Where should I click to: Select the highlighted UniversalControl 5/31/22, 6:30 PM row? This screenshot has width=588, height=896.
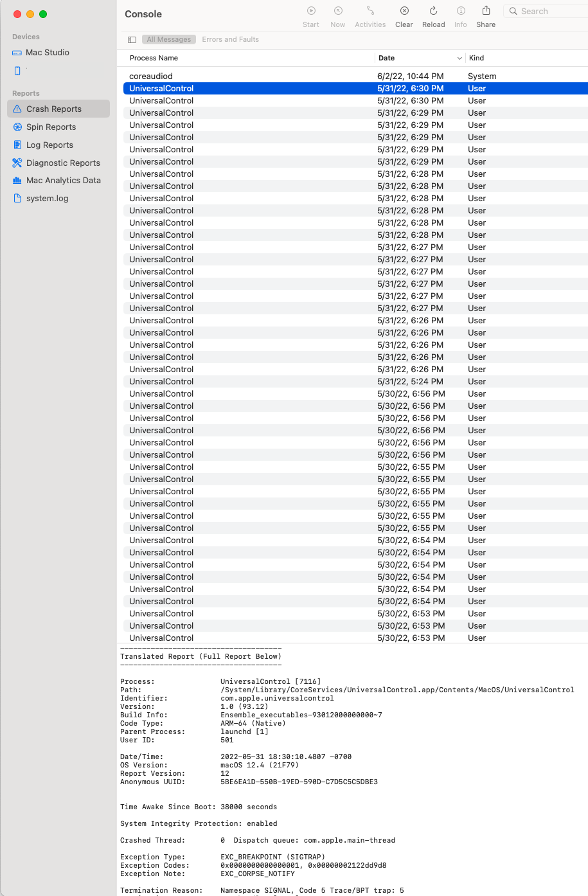point(355,89)
